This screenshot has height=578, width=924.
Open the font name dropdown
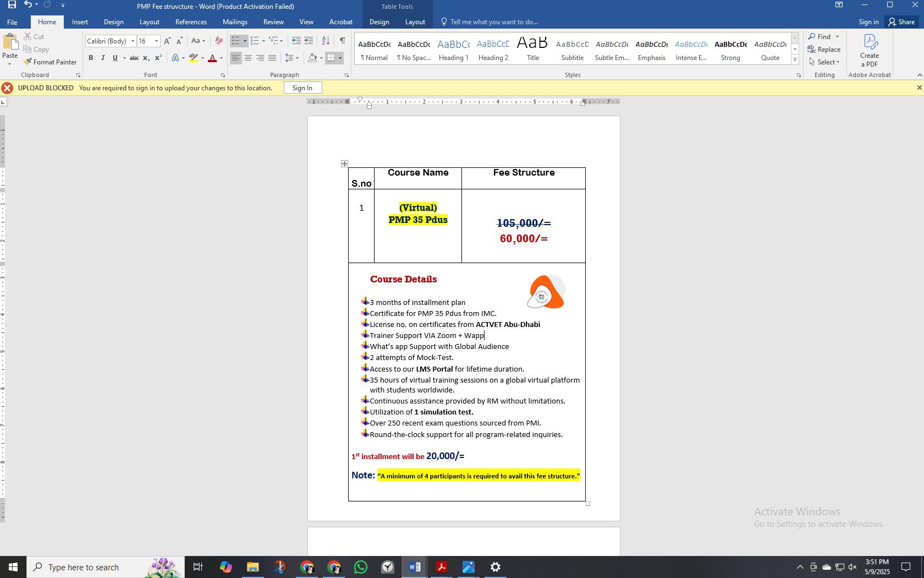(133, 41)
